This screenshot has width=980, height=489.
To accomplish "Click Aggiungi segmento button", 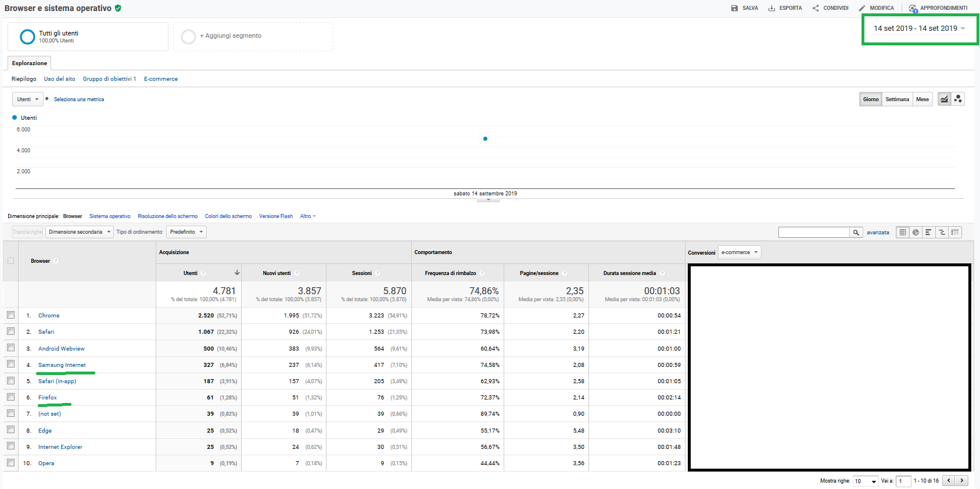I will point(253,37).
